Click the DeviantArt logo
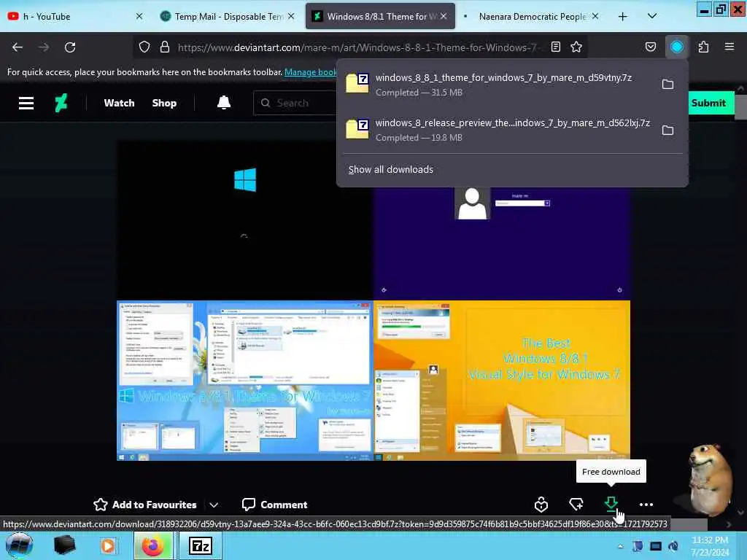Viewport: 747px width, 560px height. click(x=61, y=103)
